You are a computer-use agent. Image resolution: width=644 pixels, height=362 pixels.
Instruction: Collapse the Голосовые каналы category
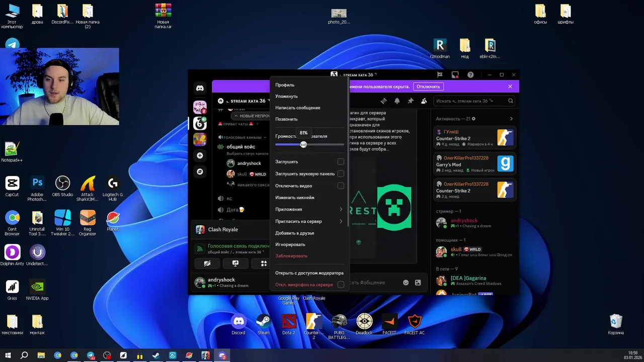(243, 137)
